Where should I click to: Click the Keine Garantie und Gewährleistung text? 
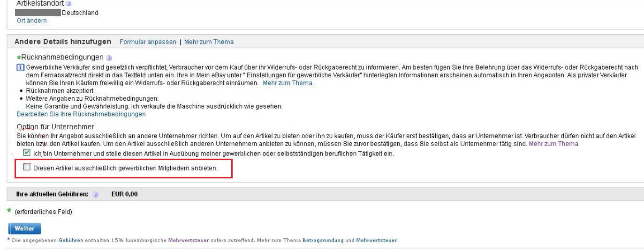(154, 106)
